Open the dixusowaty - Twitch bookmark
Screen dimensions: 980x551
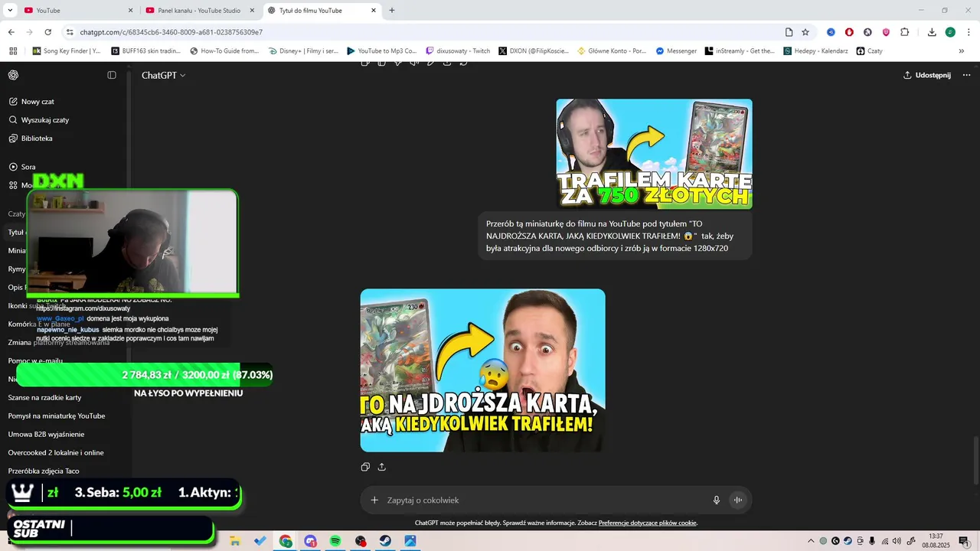coord(458,51)
